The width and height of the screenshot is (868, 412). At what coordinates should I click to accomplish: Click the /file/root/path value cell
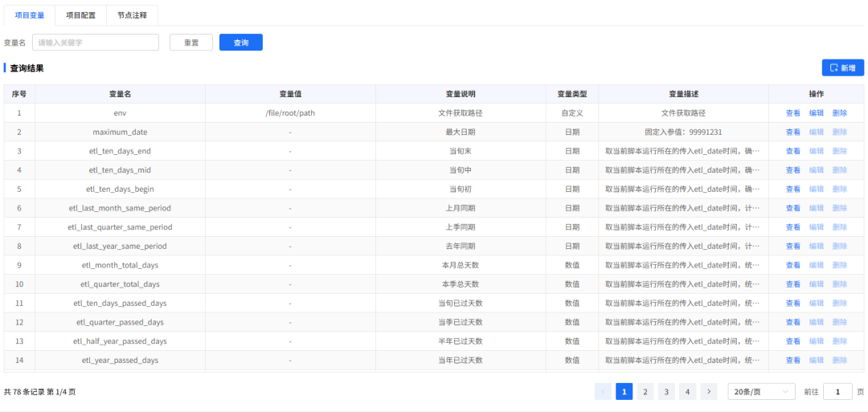point(290,112)
